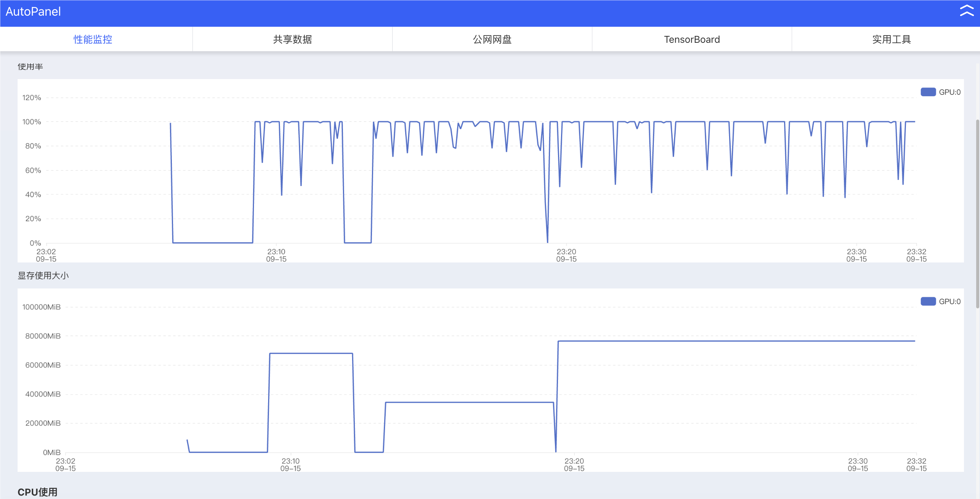The width and height of the screenshot is (980, 499).
Task: Collapse the AutoPanel header using double chevron
Action: point(967,11)
